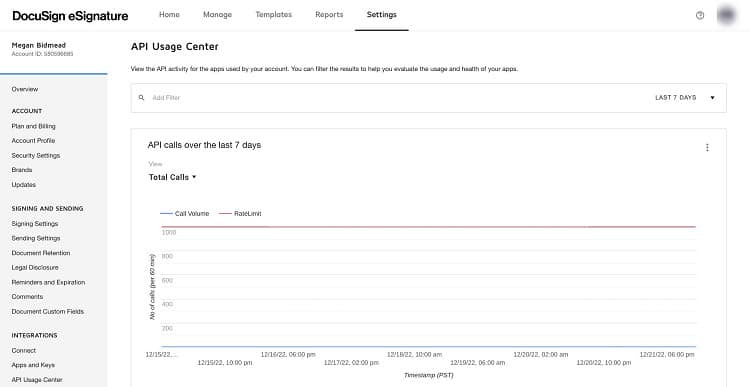Image resolution: width=750 pixels, height=387 pixels.
Task: Click the Account ID text under the name
Action: point(43,54)
